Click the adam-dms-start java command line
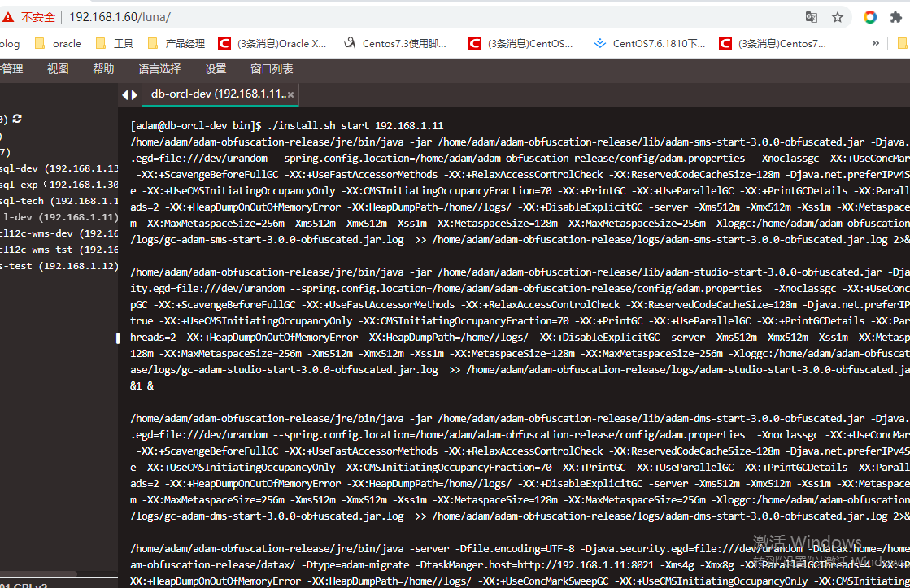 click(x=520, y=418)
